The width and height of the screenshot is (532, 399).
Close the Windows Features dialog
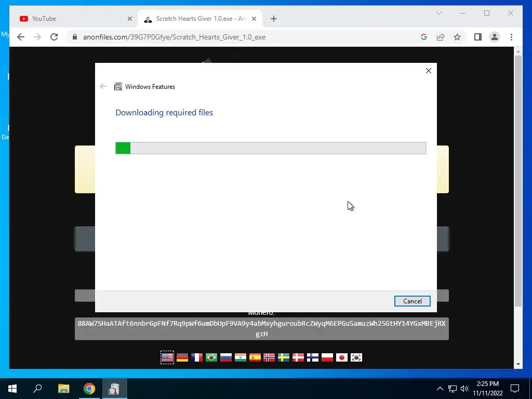(429, 71)
